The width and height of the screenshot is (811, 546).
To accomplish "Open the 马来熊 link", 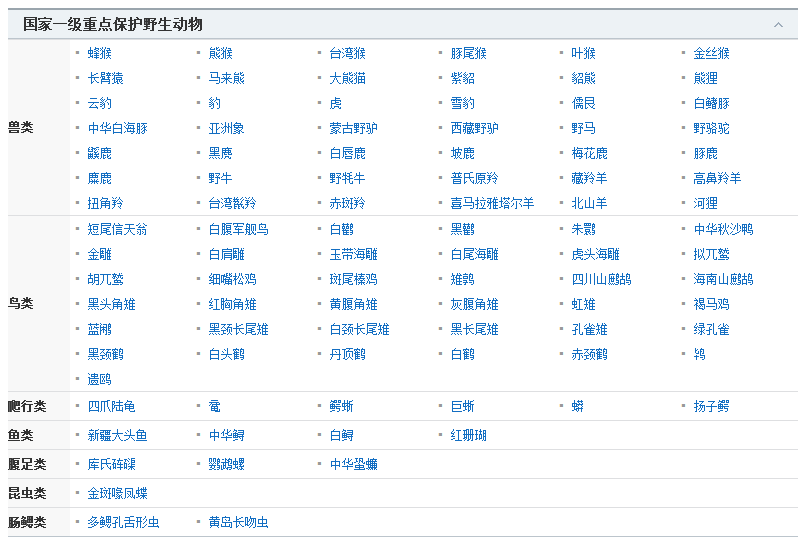I will tap(227, 78).
